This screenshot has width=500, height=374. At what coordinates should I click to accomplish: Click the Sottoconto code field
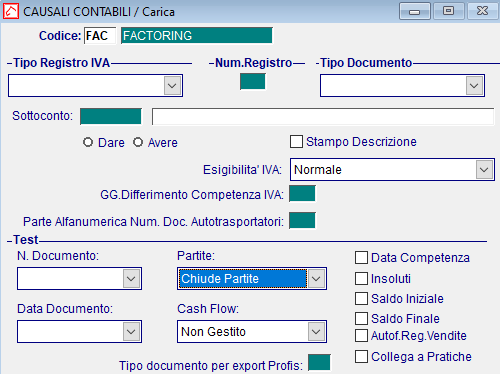coord(111,116)
